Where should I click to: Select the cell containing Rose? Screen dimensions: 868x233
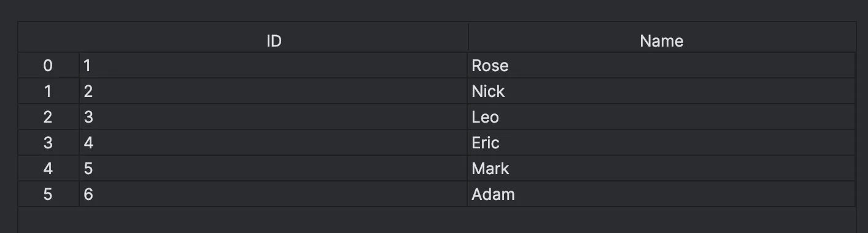(x=661, y=65)
